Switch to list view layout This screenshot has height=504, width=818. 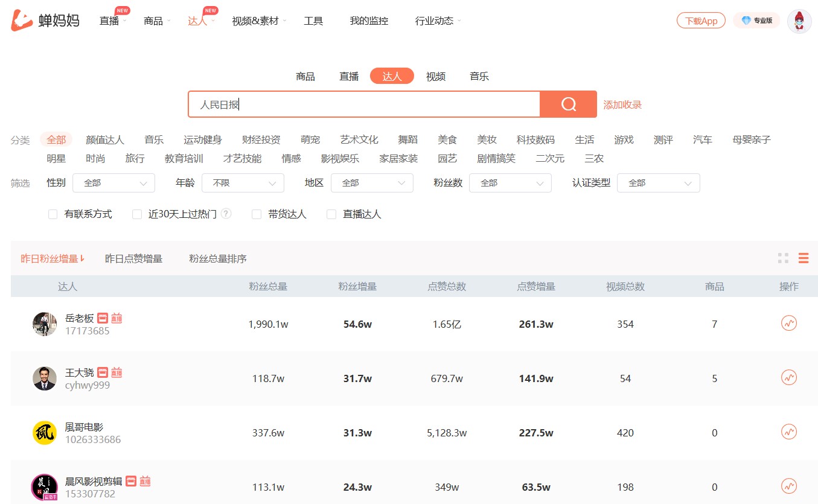(x=804, y=258)
